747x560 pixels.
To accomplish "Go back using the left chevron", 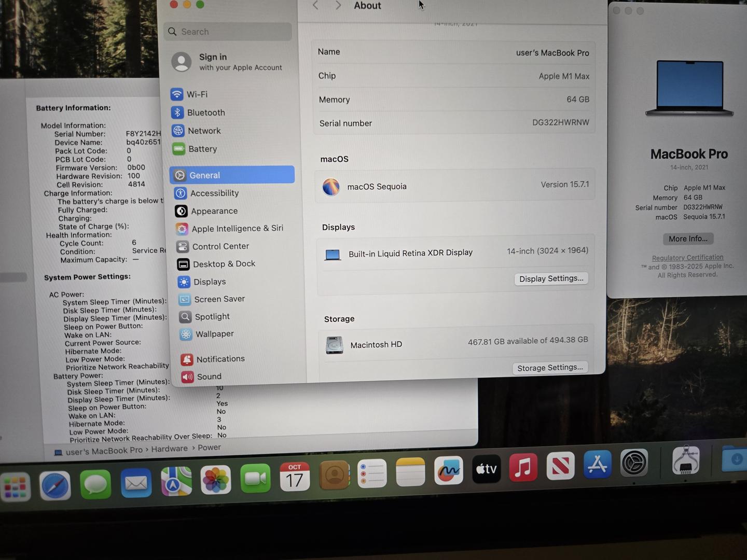I will click(x=315, y=6).
